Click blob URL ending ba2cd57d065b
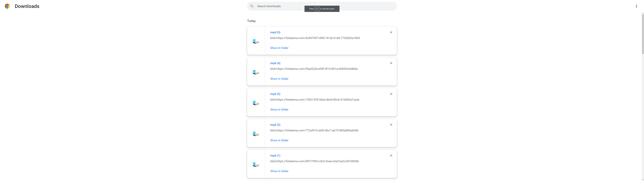This screenshot has width=644, height=181. tap(314, 161)
